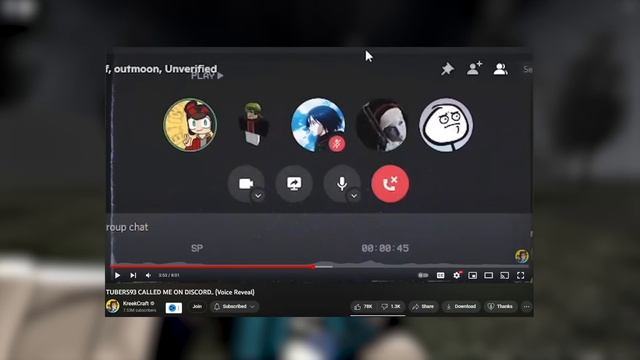Open more actions three-dot menu
Image resolution: width=640 pixels, height=360 pixels.
coord(527,306)
